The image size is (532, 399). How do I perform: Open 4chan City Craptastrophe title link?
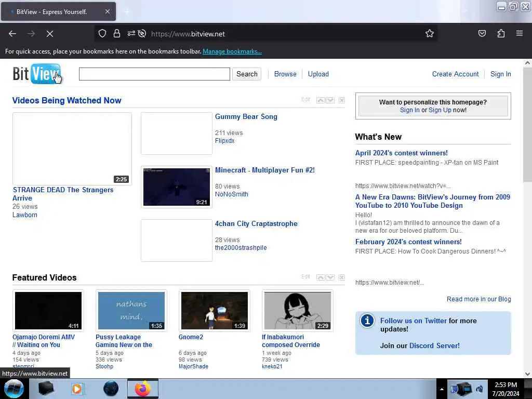point(256,223)
